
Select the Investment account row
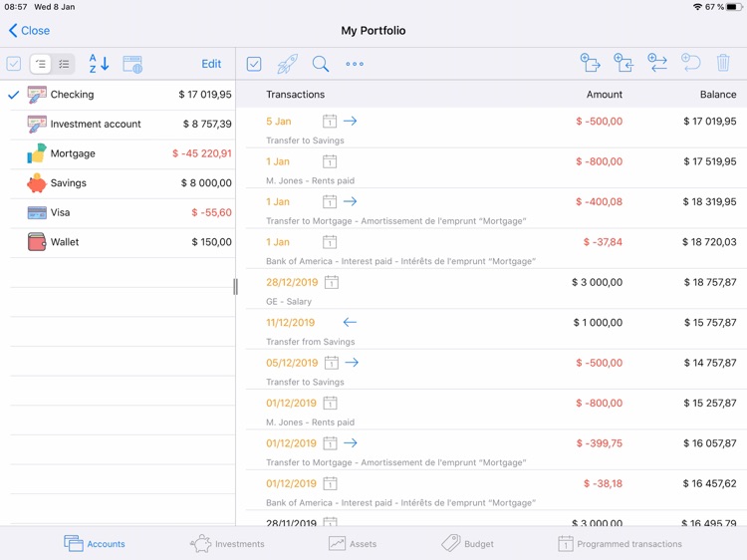pos(118,124)
